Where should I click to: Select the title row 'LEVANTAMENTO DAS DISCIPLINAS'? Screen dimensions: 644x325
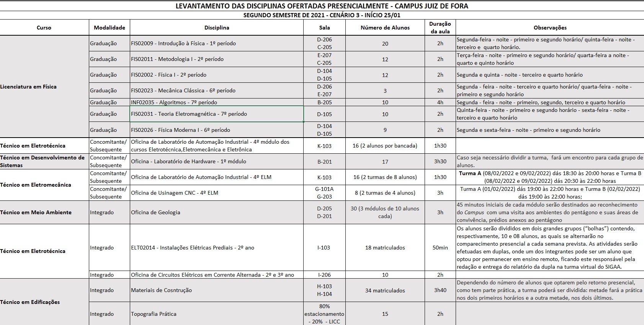322,6
